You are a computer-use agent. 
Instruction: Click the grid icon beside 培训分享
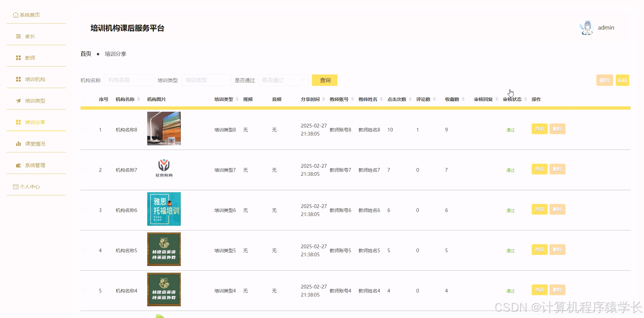(x=18, y=122)
